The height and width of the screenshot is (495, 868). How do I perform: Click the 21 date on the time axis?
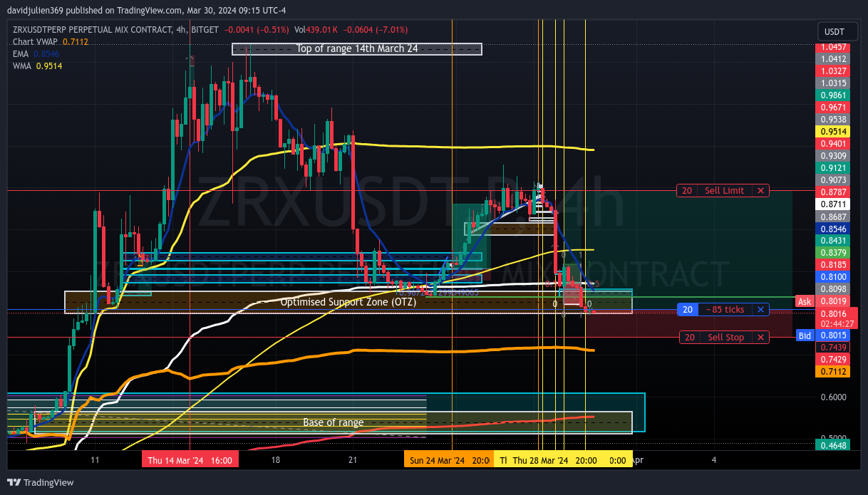pos(353,460)
